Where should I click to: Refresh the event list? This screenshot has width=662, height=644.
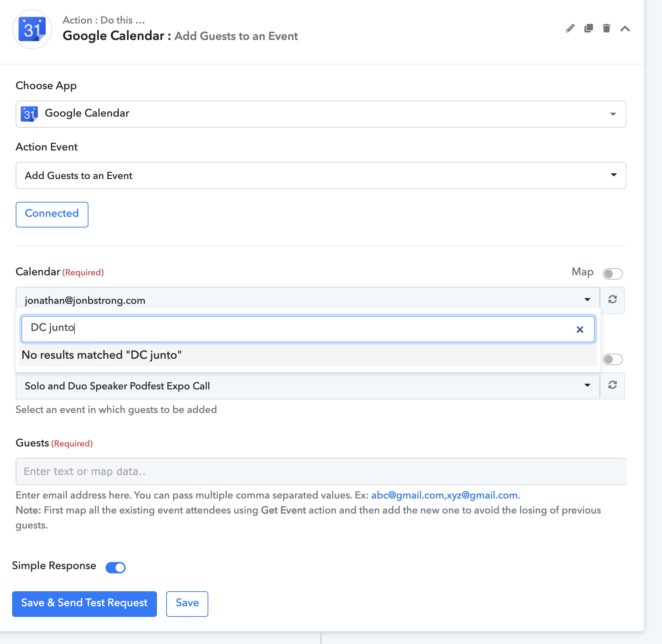612,385
